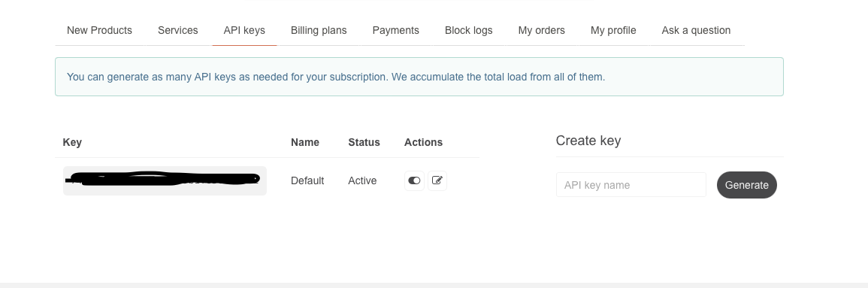This screenshot has height=288, width=868.
Task: Select the redacted API key value box
Action: 165,180
